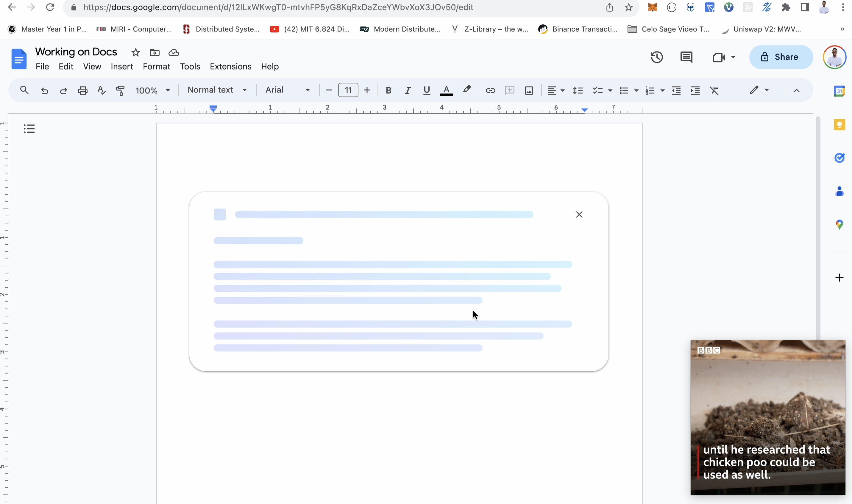This screenshot has height=504, width=852.
Task: Open Google Keep in side panel
Action: 839,125
